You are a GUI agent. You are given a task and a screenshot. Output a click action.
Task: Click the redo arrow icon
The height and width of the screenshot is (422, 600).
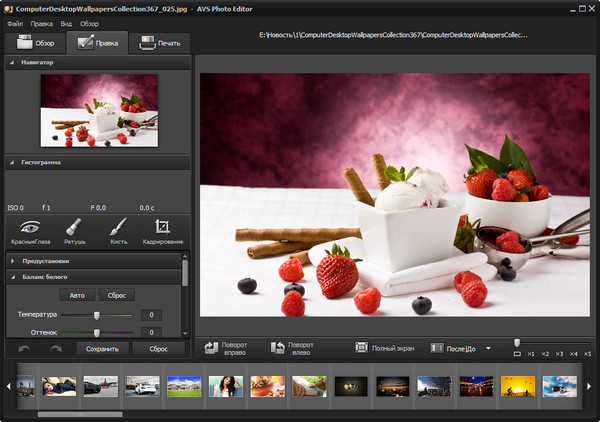pyautogui.click(x=56, y=349)
